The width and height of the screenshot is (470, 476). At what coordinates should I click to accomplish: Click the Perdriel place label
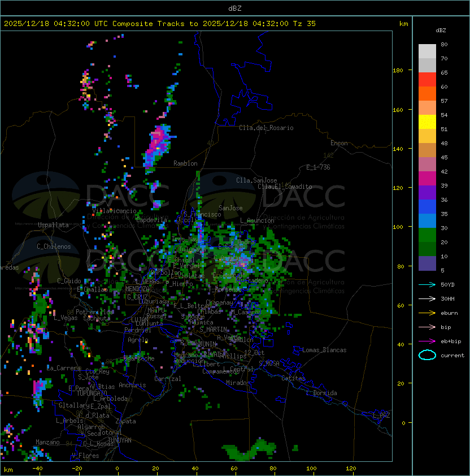coord(138,330)
